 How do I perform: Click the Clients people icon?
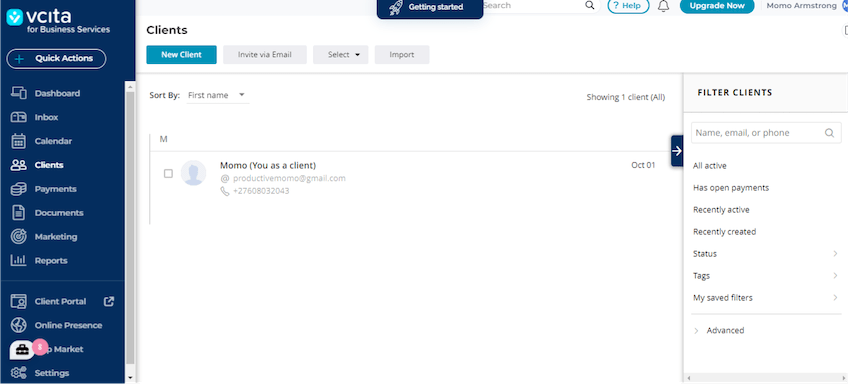19,165
